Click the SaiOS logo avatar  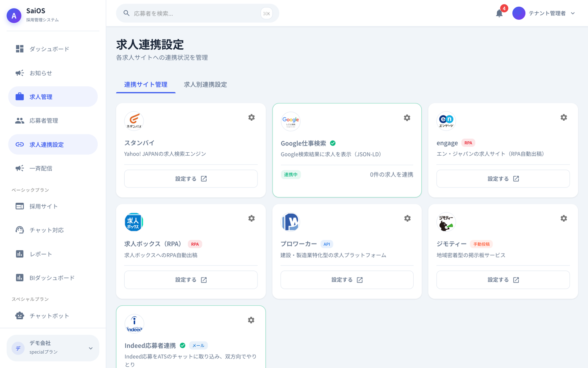pos(14,16)
